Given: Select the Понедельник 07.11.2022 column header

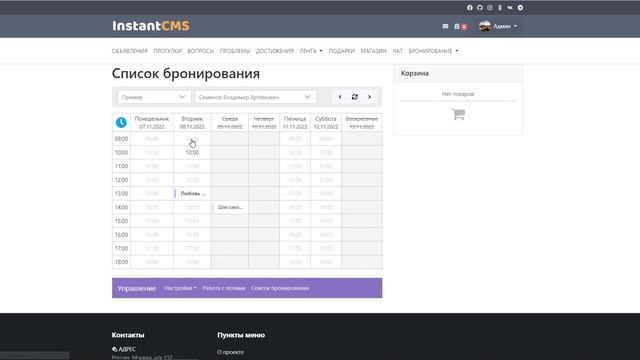Looking at the screenshot, I should pos(151,122).
